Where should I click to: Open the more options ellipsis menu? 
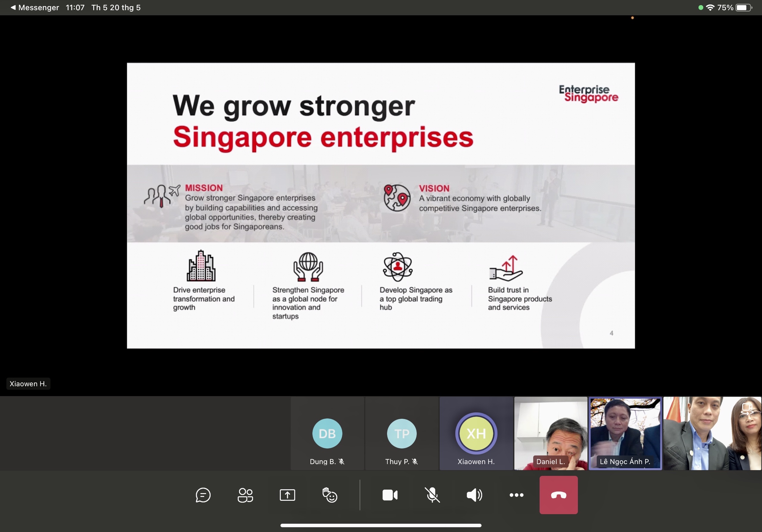(x=516, y=495)
